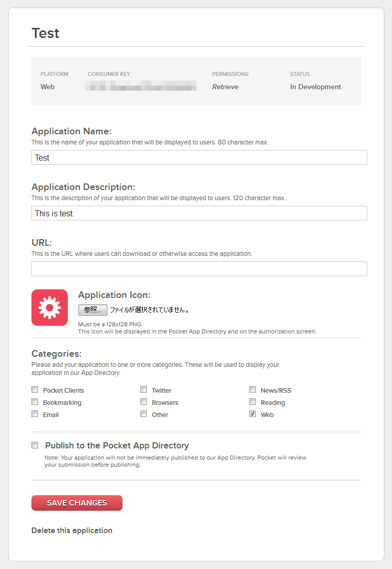Select the blurred consumer key value
Viewport: 392px width, 569px height.
click(x=141, y=86)
